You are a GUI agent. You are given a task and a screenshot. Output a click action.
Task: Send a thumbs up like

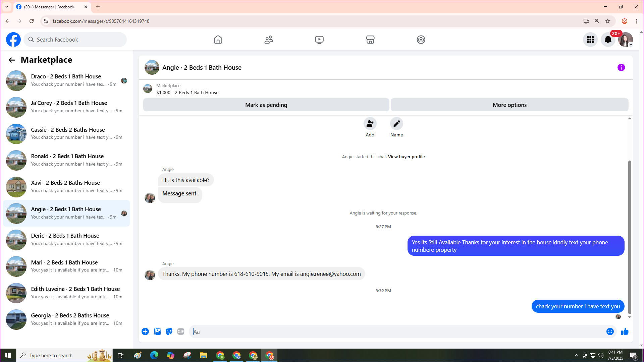pyautogui.click(x=625, y=331)
